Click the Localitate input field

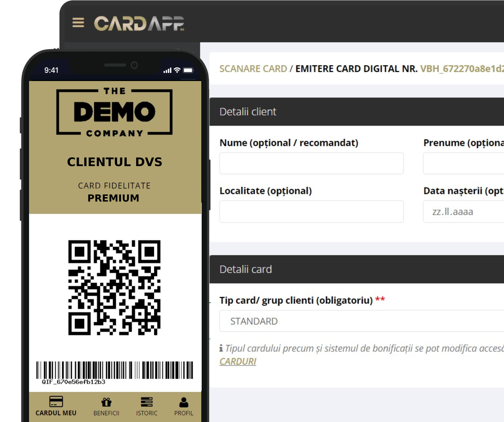pos(311,212)
